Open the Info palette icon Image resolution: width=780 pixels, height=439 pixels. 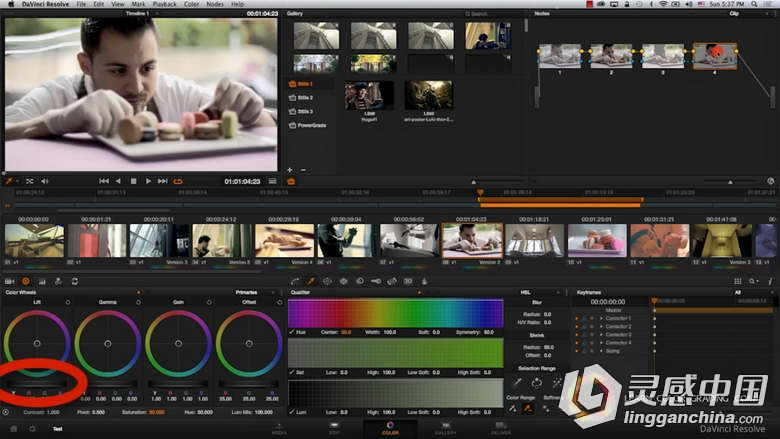pos(770,281)
